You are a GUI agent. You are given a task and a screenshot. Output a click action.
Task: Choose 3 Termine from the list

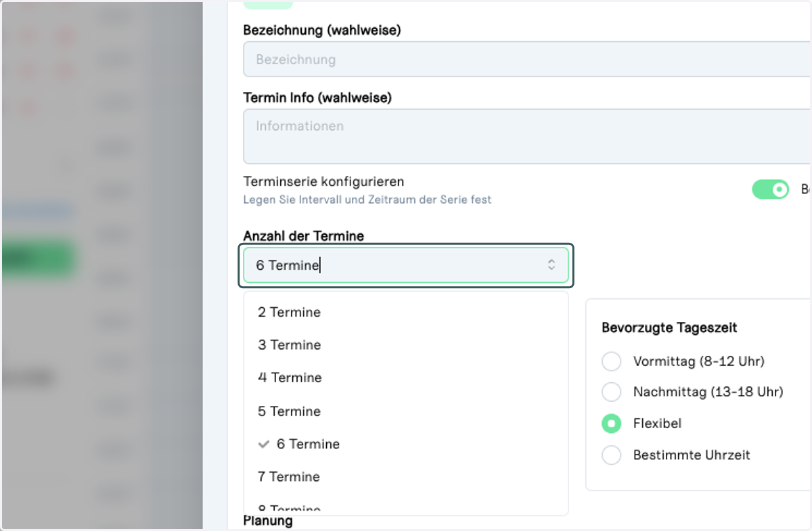point(406,345)
